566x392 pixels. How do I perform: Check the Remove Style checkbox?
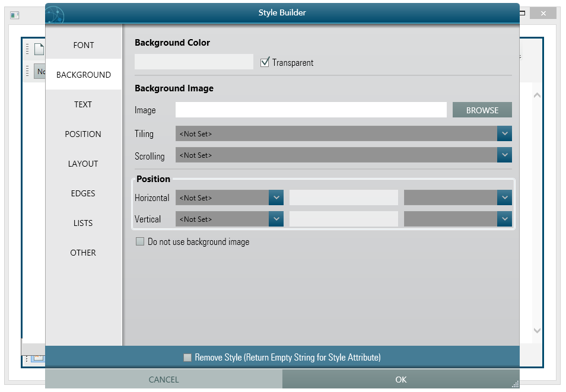(x=187, y=357)
